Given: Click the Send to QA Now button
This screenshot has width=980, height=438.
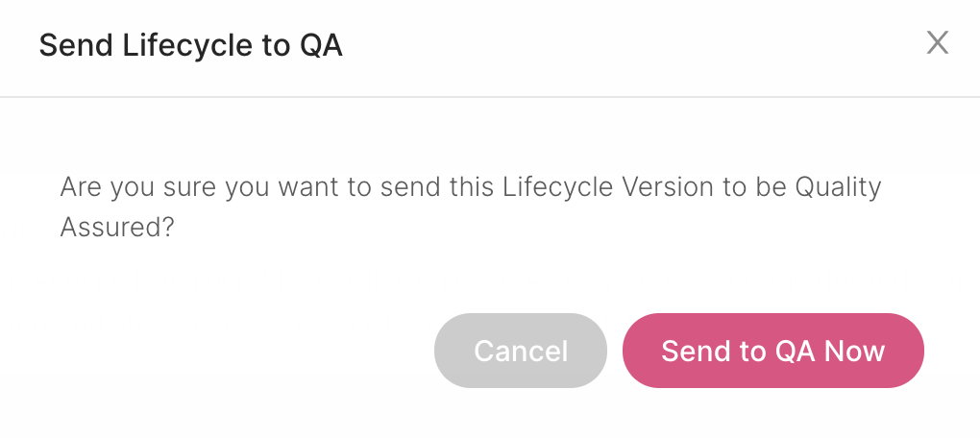Looking at the screenshot, I should 772,351.
